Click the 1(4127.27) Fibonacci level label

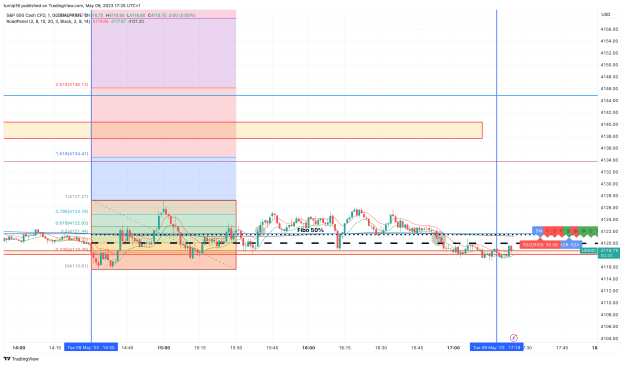[x=77, y=196]
